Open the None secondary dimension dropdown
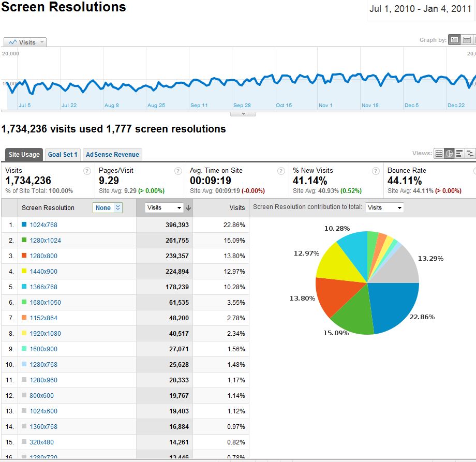Image resolution: width=476 pixels, height=462 pixels. click(108, 207)
